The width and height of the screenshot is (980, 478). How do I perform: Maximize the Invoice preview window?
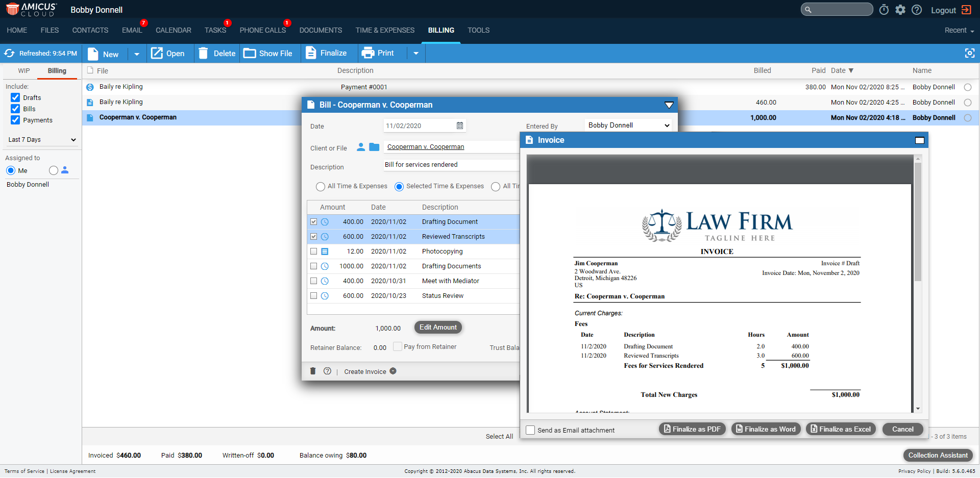(920, 140)
